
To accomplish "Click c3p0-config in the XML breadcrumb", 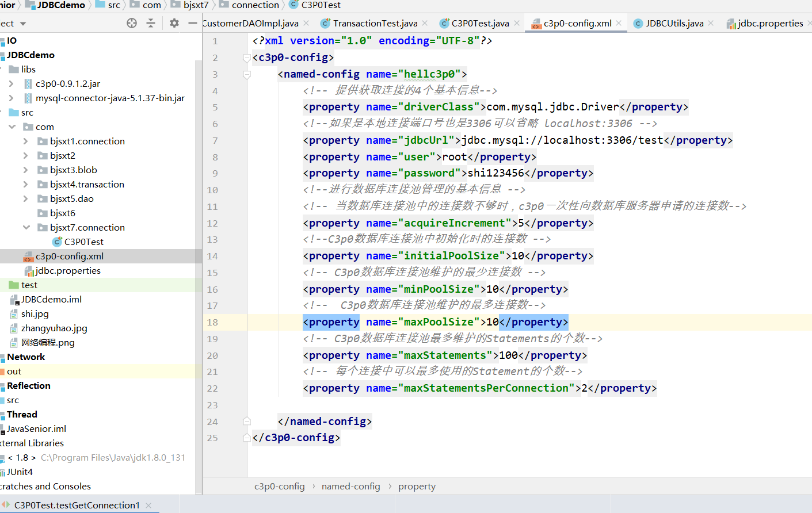I will 279,486.
